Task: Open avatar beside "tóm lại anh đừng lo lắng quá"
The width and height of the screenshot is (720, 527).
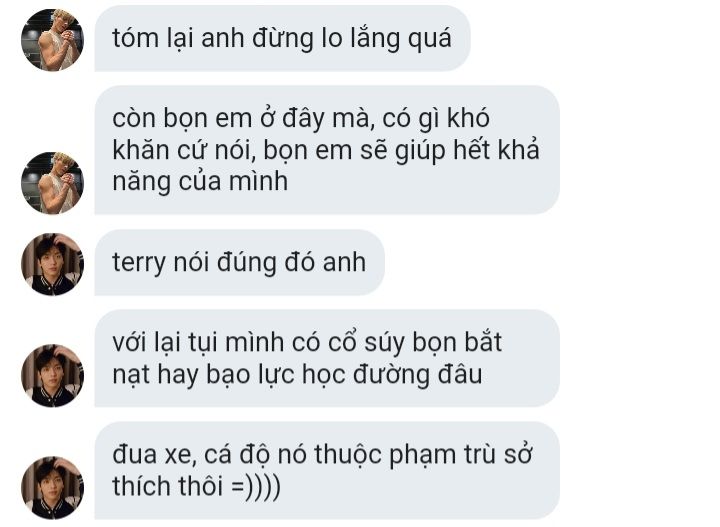Action: coord(52,40)
